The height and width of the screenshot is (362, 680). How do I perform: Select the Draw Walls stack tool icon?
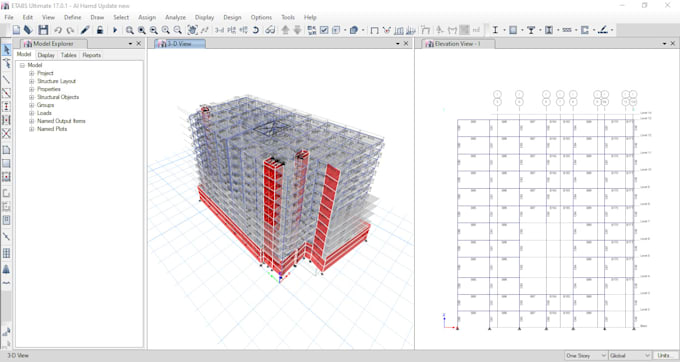coord(7,269)
